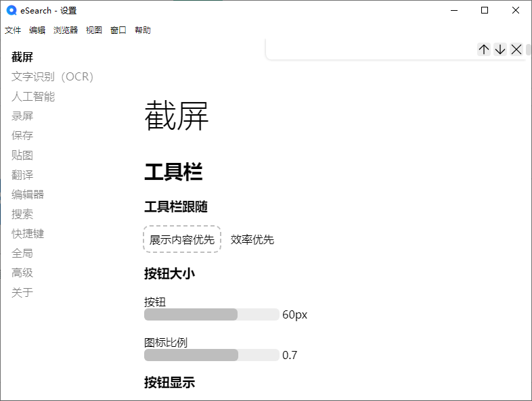Open 翻译 settings section
The width and height of the screenshot is (532, 401).
[x=22, y=174]
